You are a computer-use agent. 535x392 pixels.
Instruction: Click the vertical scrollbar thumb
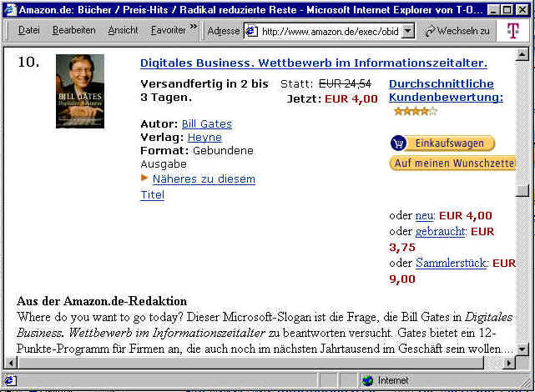[x=522, y=190]
